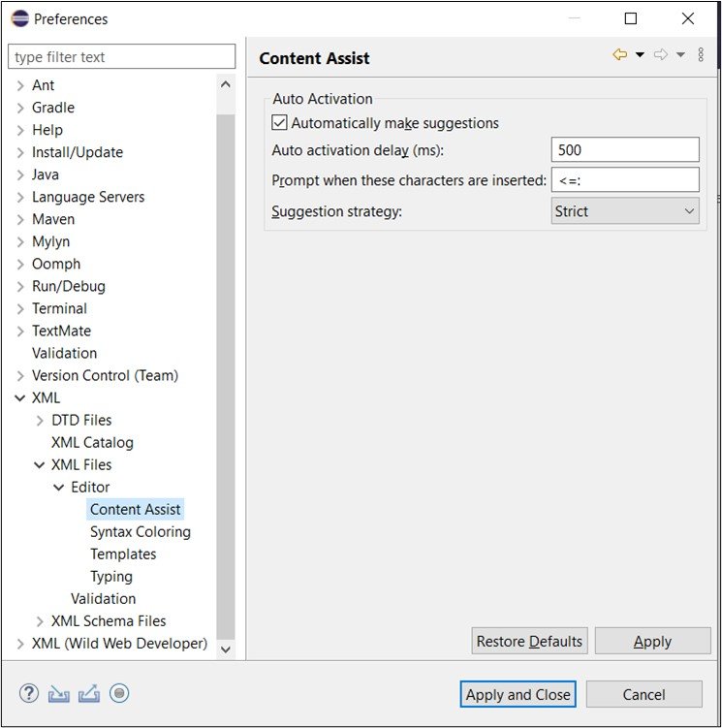Click the Help question mark icon

tap(29, 693)
